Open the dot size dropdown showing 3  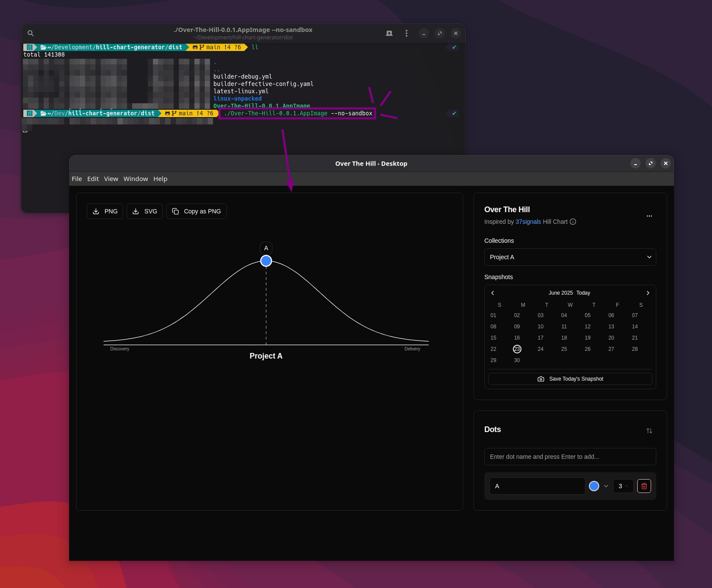[x=623, y=486]
